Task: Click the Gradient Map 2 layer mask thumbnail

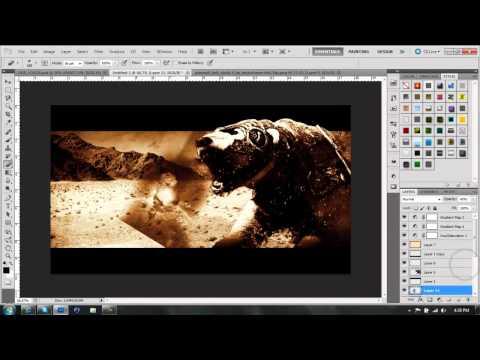Action: [432, 217]
